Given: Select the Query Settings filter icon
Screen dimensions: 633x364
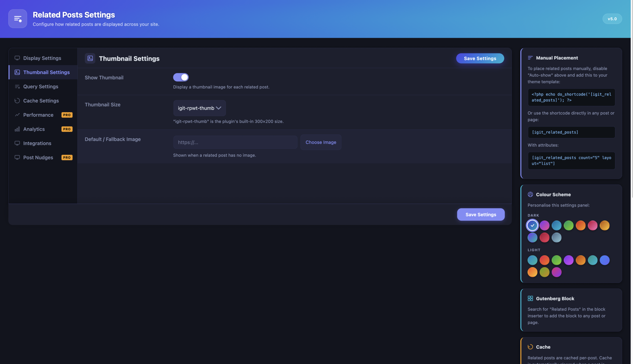Looking at the screenshot, I should pyautogui.click(x=17, y=86).
